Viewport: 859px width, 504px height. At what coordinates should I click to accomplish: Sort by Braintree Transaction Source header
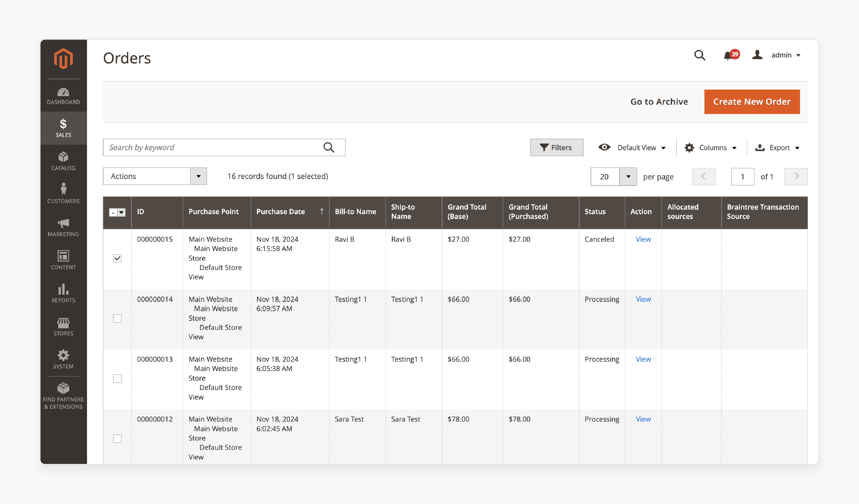[x=764, y=212]
